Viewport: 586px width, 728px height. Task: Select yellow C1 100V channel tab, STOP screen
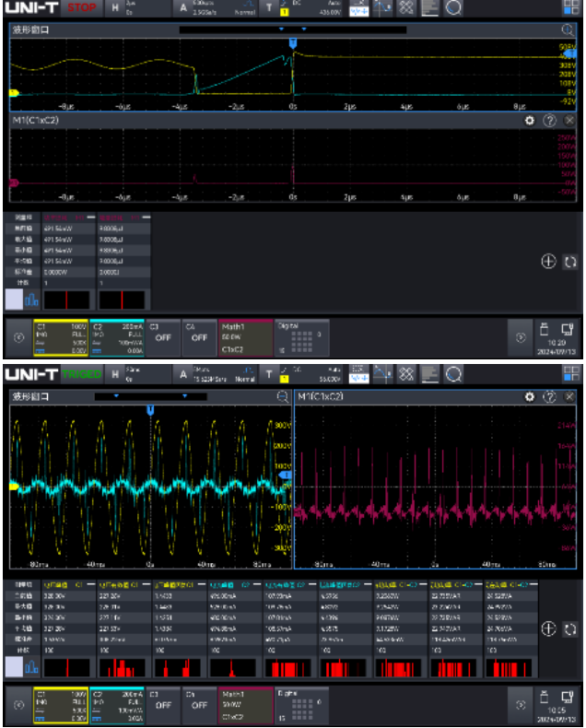(x=60, y=338)
